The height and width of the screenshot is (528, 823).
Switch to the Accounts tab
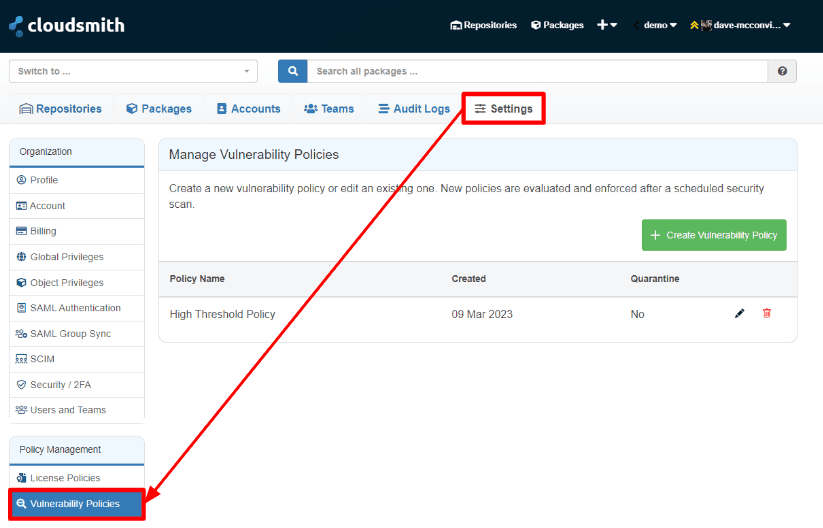(248, 109)
